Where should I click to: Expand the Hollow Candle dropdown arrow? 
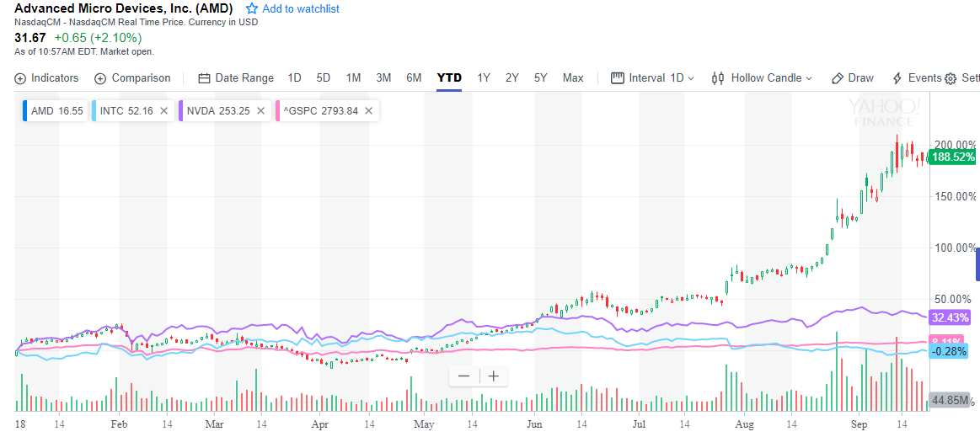(x=809, y=78)
